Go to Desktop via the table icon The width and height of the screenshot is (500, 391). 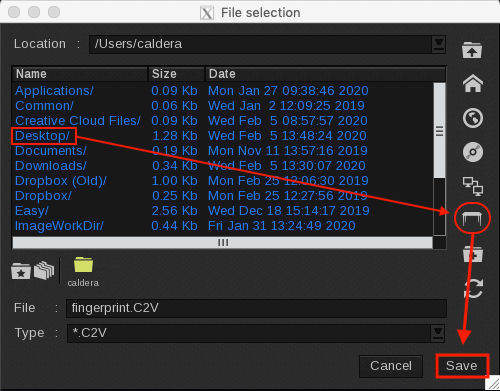point(472,219)
